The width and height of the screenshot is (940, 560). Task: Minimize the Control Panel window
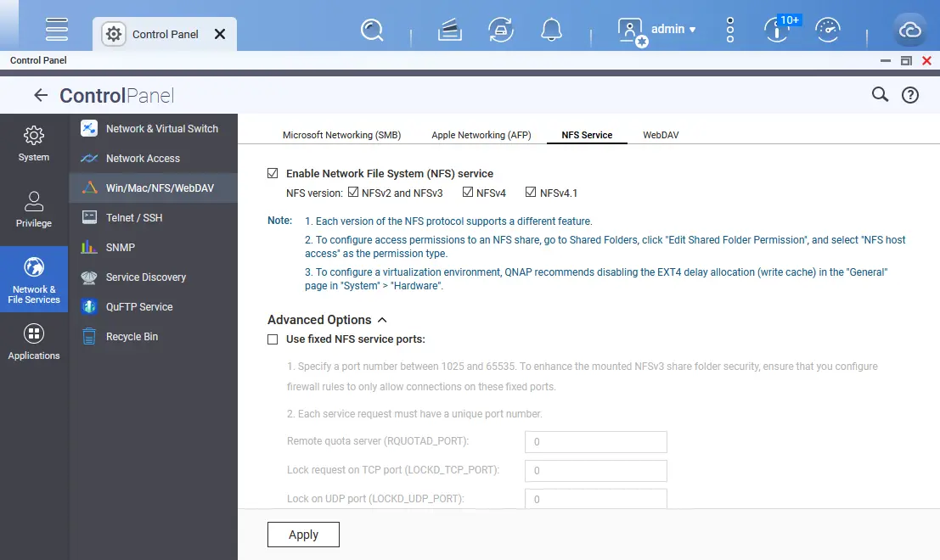[886, 60]
